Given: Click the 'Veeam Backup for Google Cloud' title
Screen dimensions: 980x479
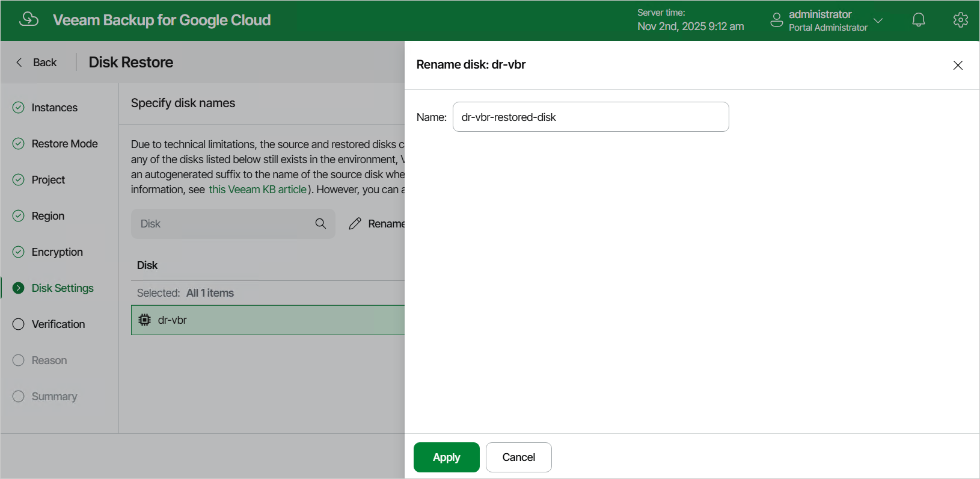Looking at the screenshot, I should (x=162, y=20).
